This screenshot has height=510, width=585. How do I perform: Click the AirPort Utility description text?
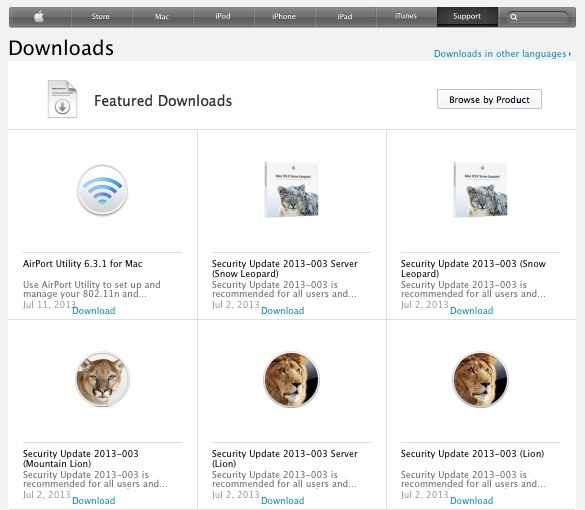[x=92, y=289]
